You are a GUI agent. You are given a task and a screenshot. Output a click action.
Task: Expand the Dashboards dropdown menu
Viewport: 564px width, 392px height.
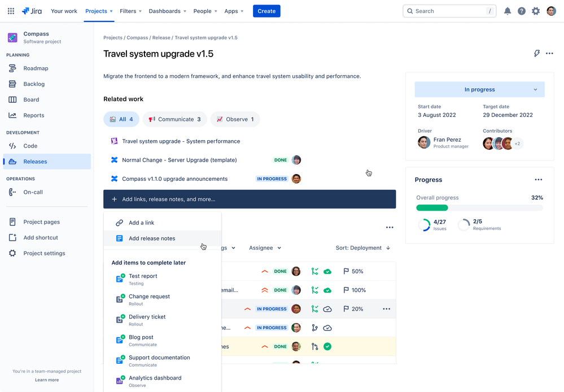click(x=167, y=11)
